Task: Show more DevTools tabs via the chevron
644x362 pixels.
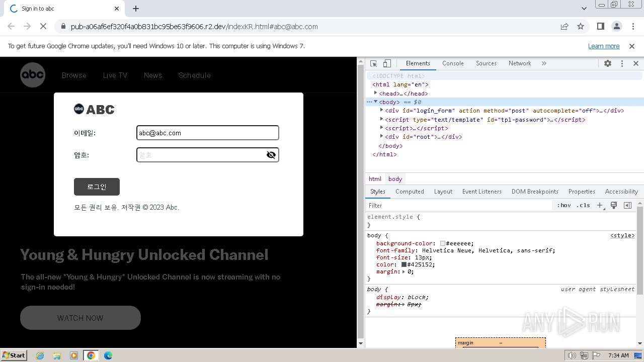Action: coord(544,63)
